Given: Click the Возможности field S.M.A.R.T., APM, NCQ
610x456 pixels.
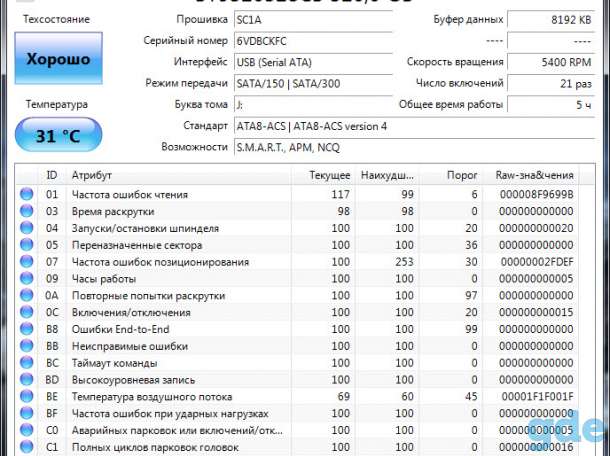Looking at the screenshot, I should click(x=415, y=147).
